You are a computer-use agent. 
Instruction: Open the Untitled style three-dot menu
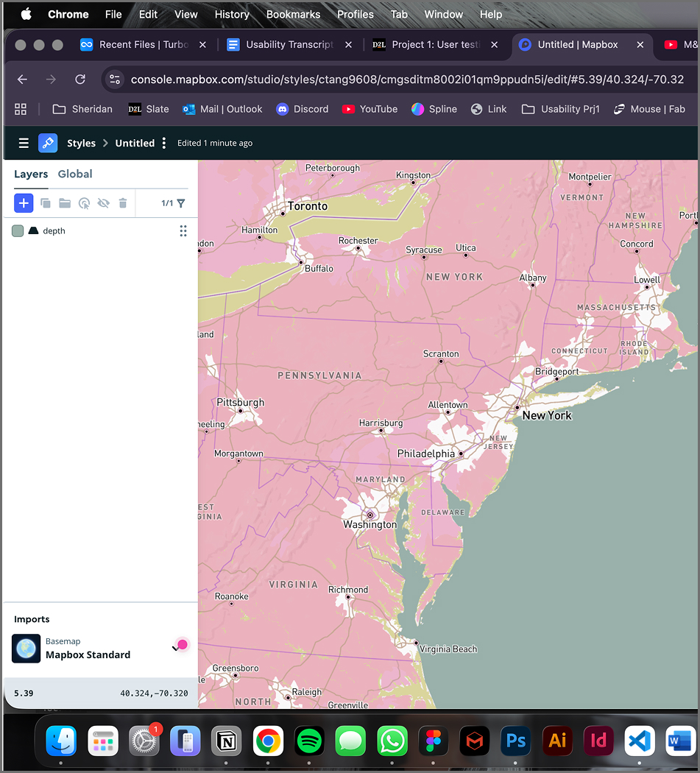point(164,143)
